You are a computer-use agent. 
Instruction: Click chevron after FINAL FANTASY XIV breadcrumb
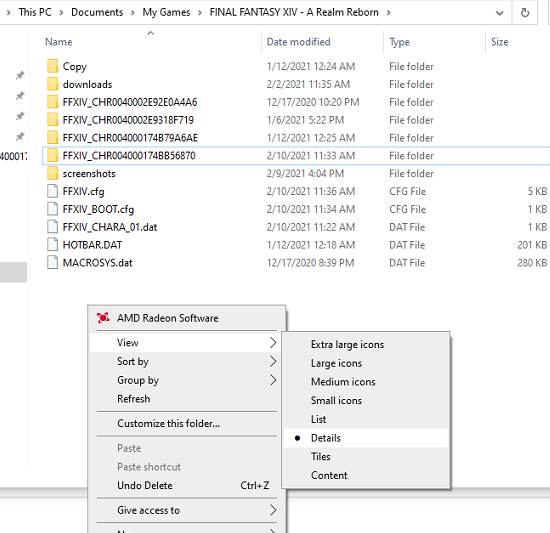point(388,13)
